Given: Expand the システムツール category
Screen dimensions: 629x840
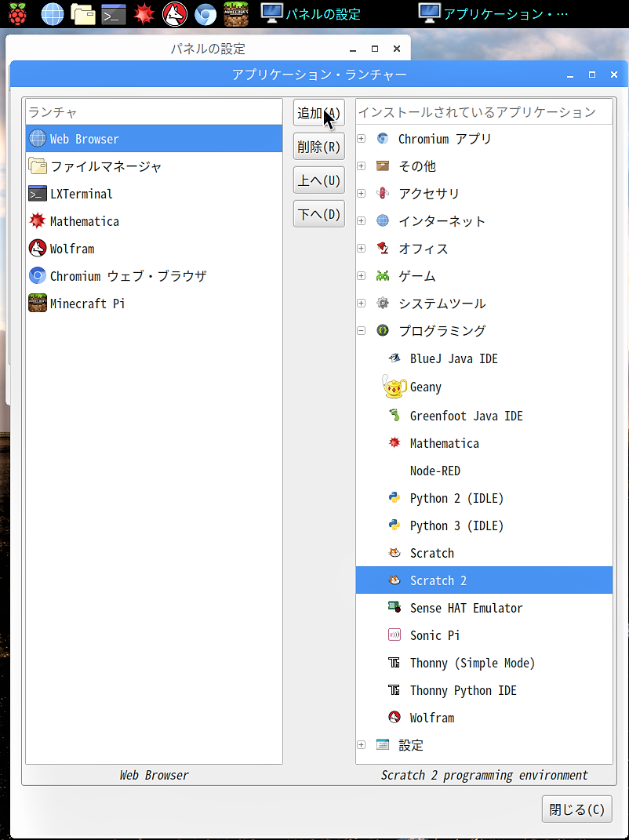Looking at the screenshot, I should click(361, 304).
